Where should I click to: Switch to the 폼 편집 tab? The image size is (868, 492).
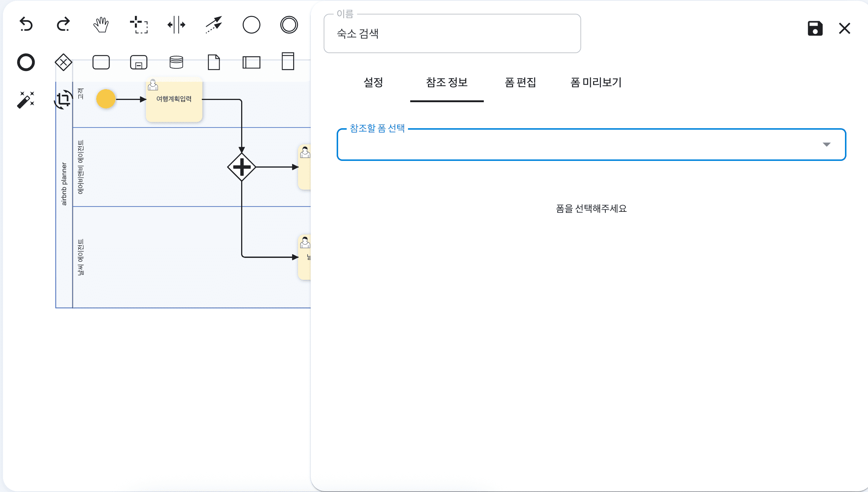pos(520,82)
